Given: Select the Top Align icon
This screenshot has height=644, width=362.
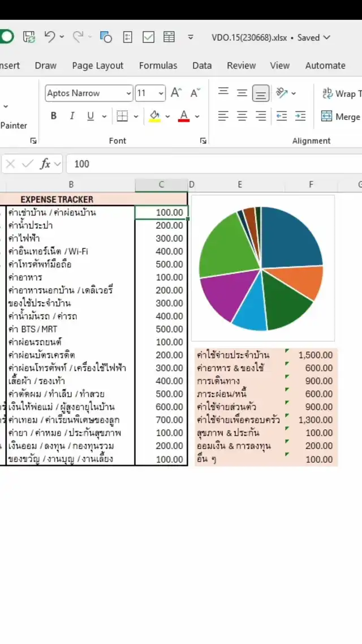Looking at the screenshot, I should pyautogui.click(x=223, y=93).
